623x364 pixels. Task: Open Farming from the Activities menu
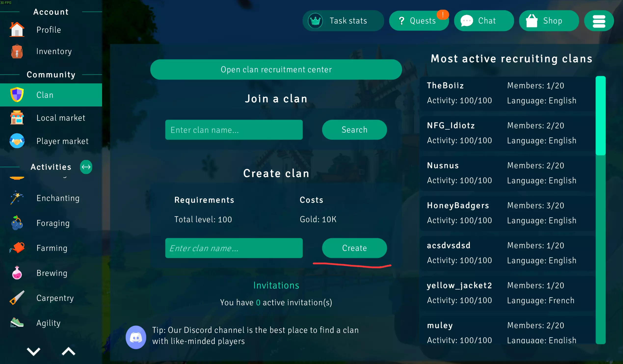(x=52, y=248)
